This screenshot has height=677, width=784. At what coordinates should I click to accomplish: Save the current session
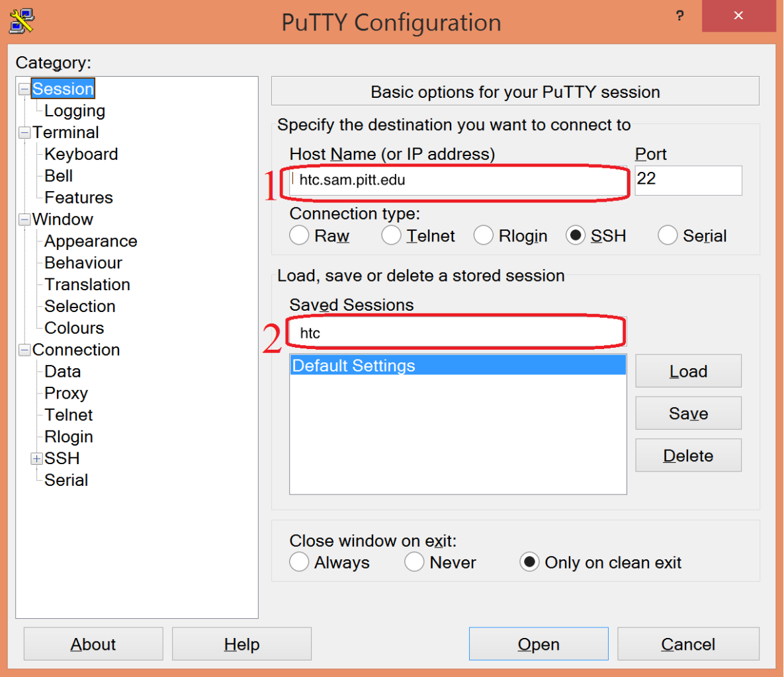tap(688, 413)
